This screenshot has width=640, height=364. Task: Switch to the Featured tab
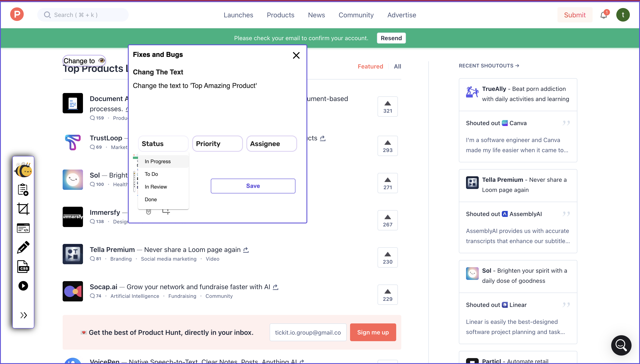click(x=370, y=67)
